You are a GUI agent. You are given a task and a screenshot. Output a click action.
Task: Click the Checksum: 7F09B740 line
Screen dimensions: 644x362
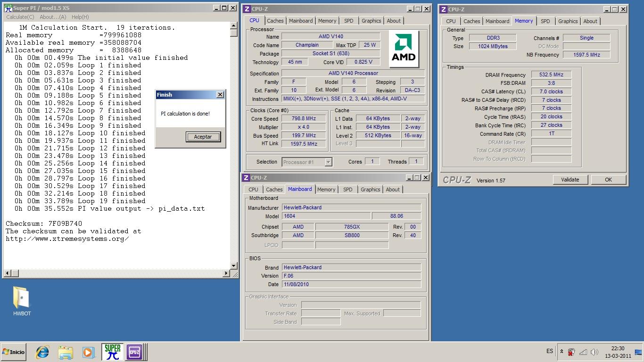(44, 223)
